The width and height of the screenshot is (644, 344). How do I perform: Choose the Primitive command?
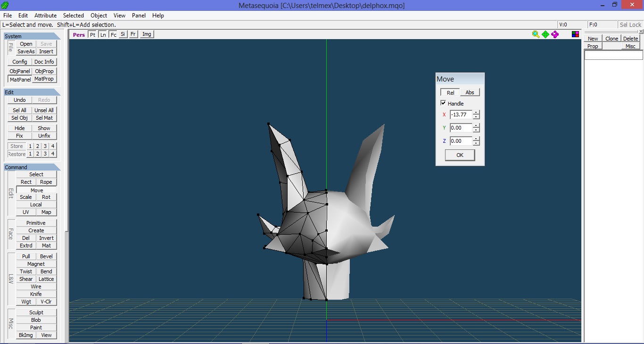(x=36, y=223)
